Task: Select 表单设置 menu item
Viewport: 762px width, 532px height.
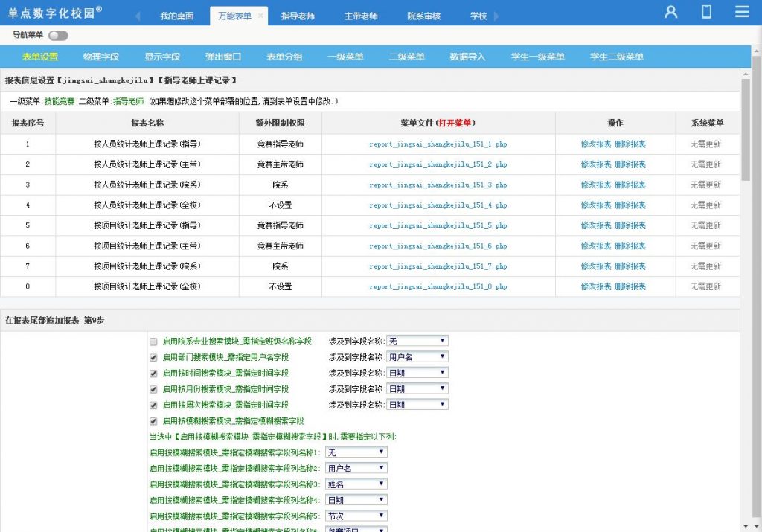Action: (40, 57)
